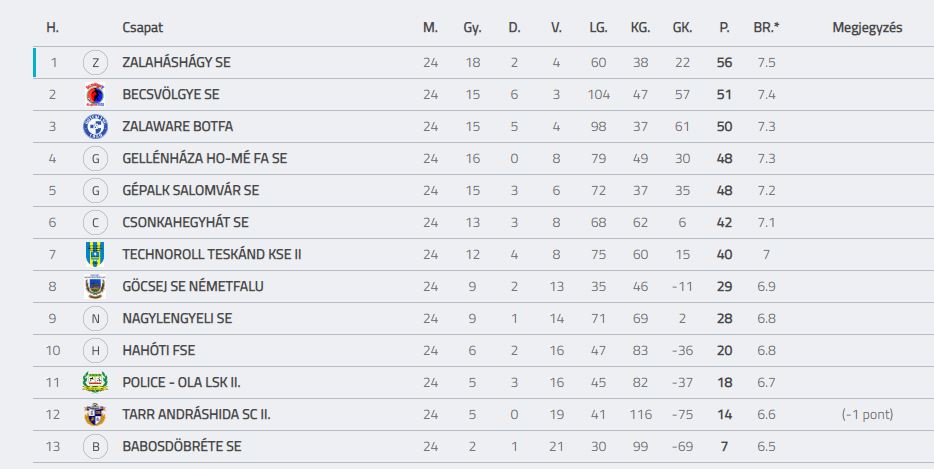
Task: Click the N placeholder icon for Nagylengyeli
Action: [95, 318]
